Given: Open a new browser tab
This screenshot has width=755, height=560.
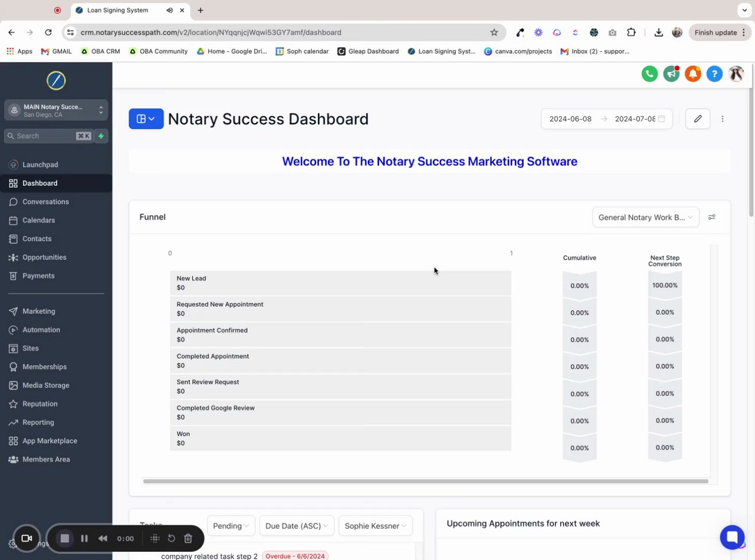Looking at the screenshot, I should pos(201,10).
